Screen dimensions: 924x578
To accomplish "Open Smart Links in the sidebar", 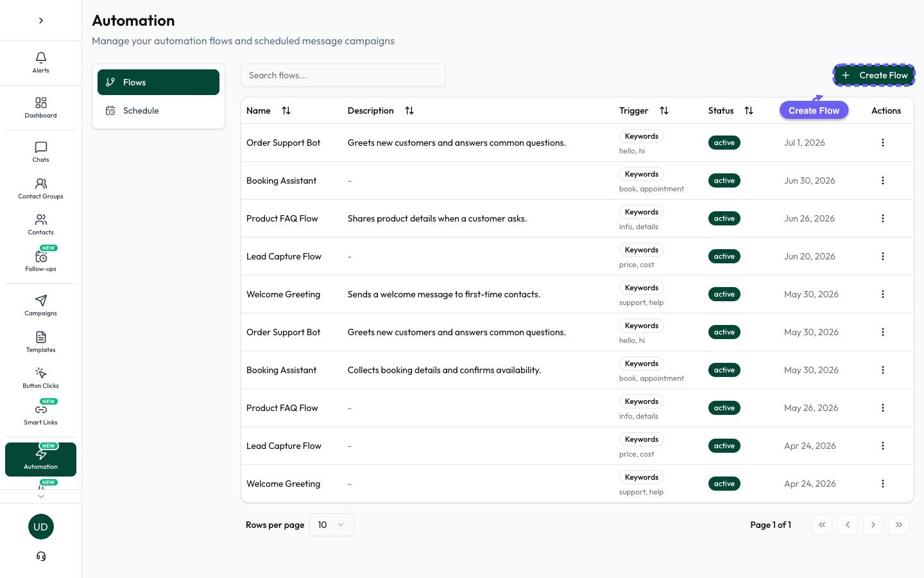I will pyautogui.click(x=41, y=414).
